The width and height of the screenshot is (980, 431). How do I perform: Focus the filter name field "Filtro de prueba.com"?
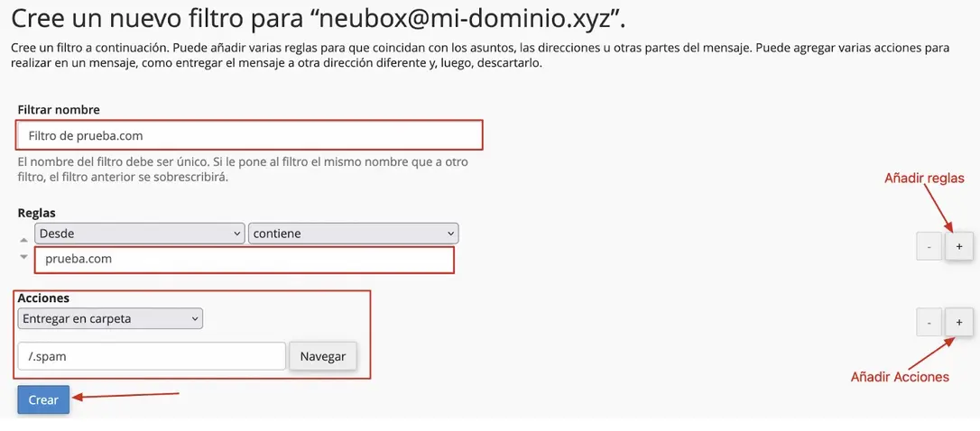point(250,135)
